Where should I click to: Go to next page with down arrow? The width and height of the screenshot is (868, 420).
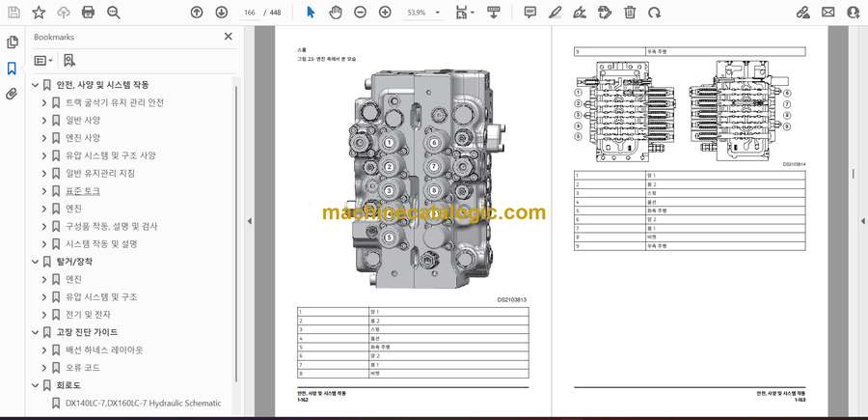pos(221,13)
